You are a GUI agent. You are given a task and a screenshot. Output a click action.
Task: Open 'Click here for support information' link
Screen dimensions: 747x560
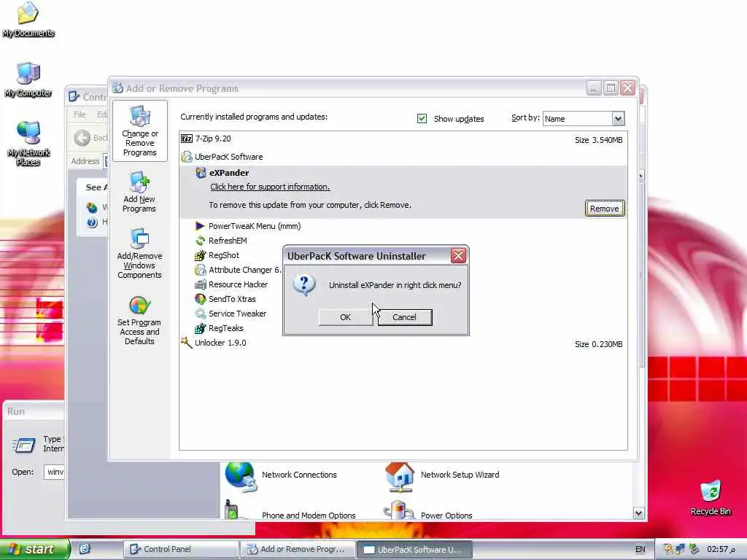tap(270, 187)
